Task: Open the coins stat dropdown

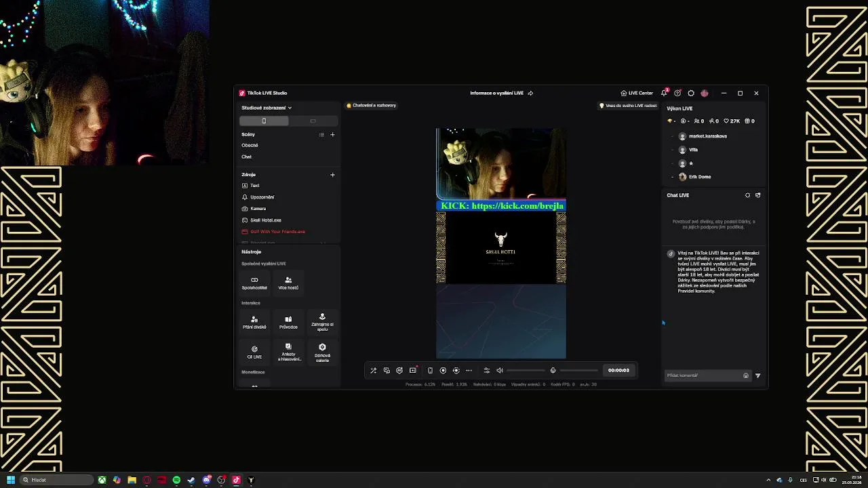Action: point(684,121)
